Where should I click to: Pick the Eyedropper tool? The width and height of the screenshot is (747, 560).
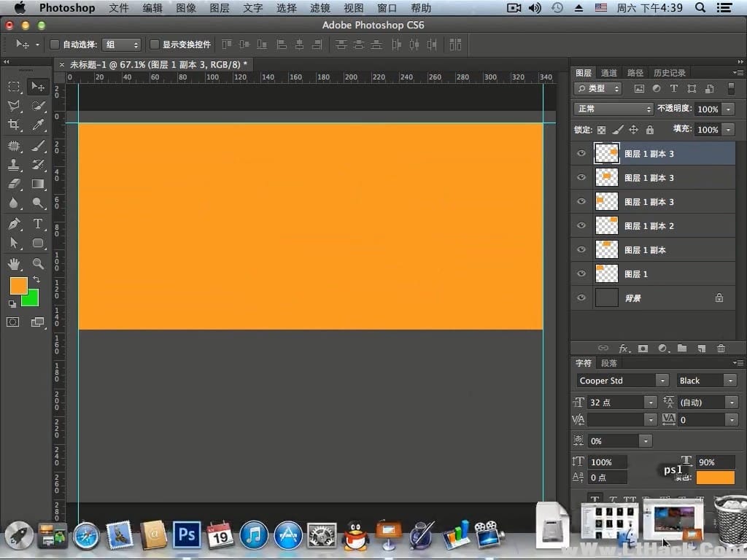point(38,124)
